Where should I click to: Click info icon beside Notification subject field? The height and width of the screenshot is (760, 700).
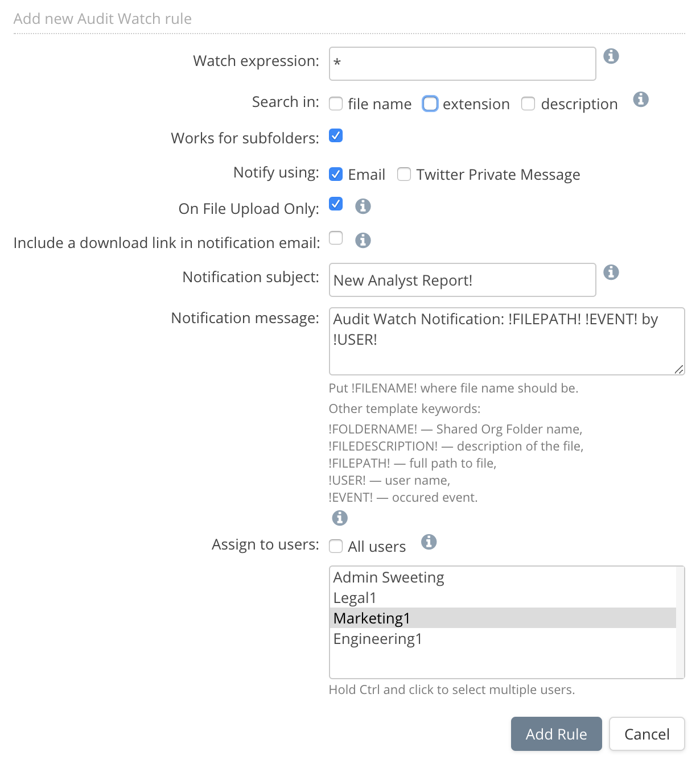tap(611, 272)
